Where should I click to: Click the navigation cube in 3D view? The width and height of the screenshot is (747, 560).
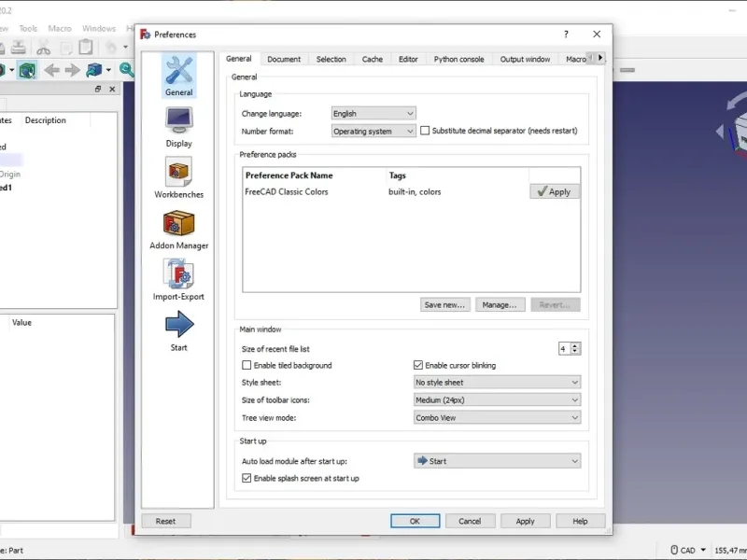[x=739, y=133]
